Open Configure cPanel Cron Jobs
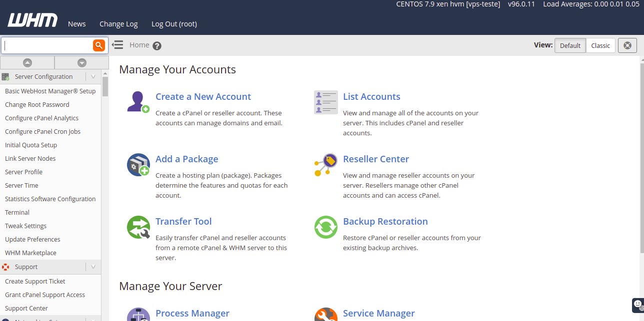This screenshot has height=321, width=644. point(42,132)
